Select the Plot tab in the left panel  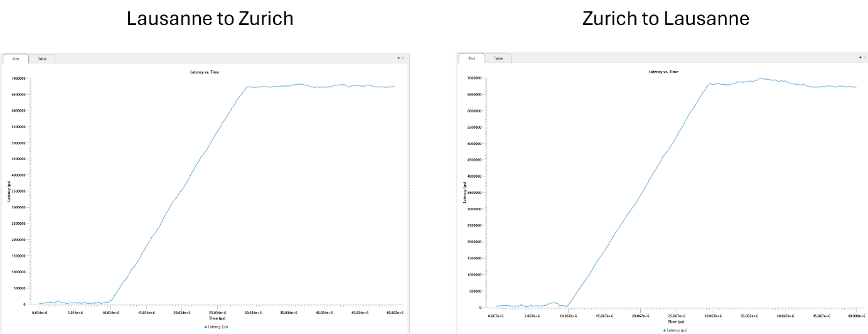coord(16,58)
